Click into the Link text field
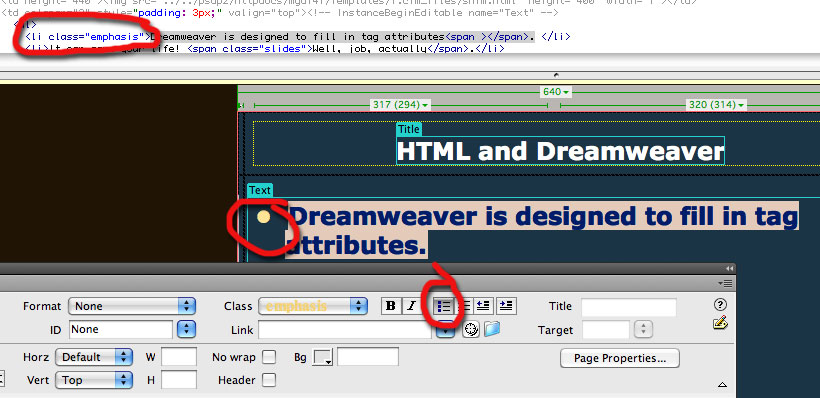This screenshot has width=820, height=398. tap(345, 330)
